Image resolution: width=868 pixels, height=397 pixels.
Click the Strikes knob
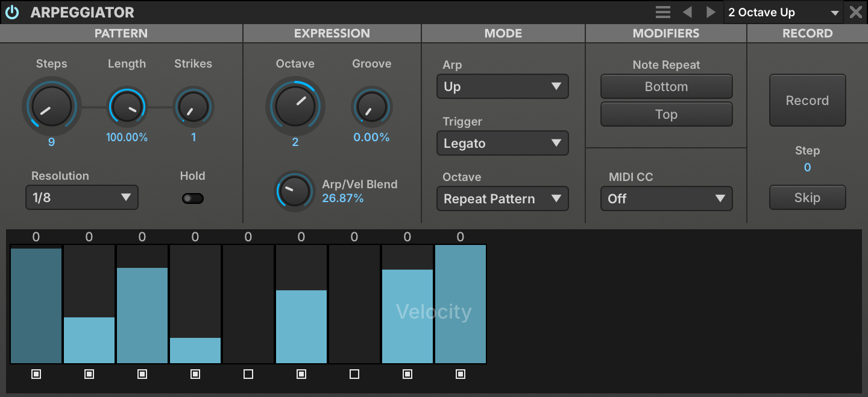tap(193, 107)
